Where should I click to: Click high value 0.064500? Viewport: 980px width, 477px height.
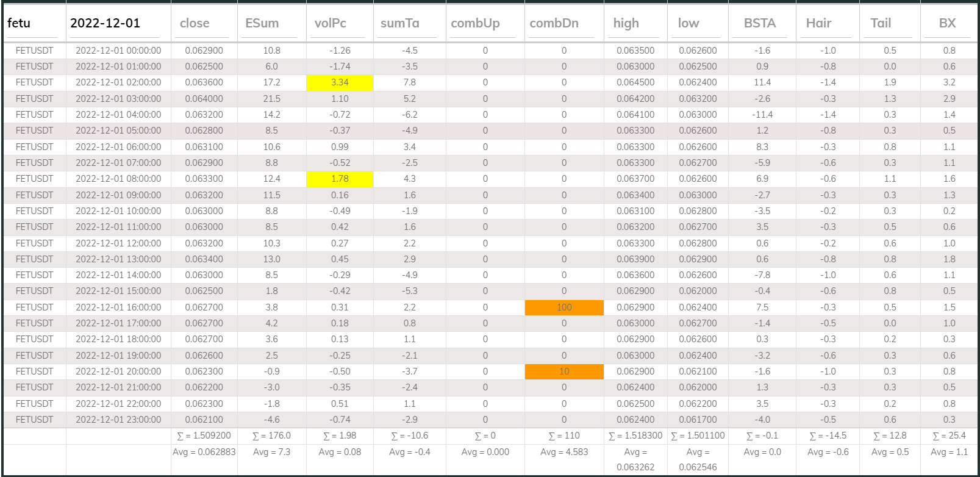point(635,82)
